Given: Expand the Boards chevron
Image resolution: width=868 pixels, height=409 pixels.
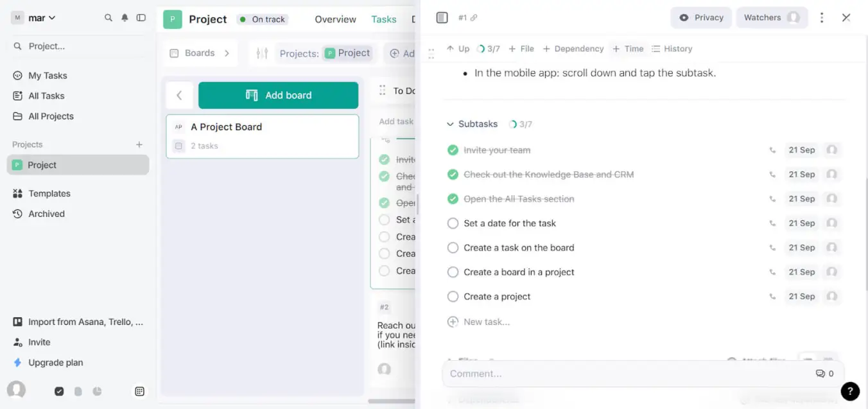Looking at the screenshot, I should [x=227, y=53].
